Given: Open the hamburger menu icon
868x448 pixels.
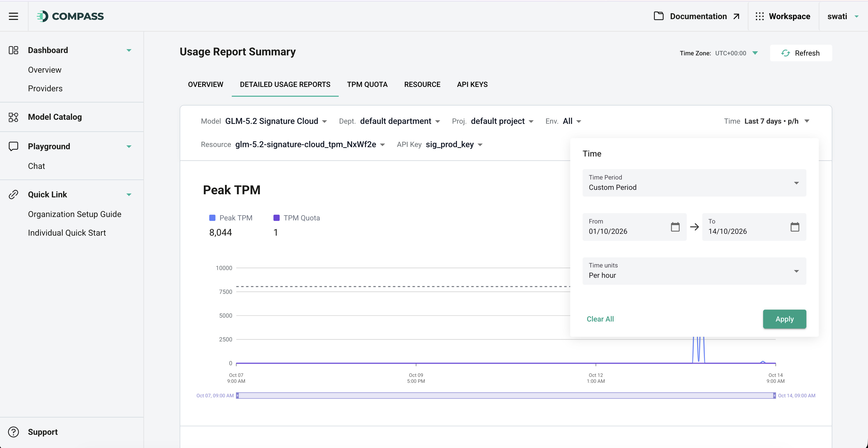Looking at the screenshot, I should tap(13, 16).
